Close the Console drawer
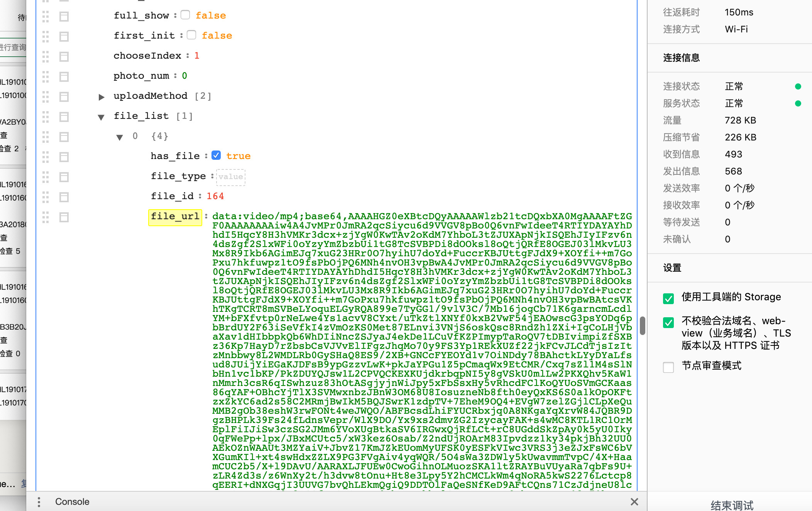The image size is (812, 511). pyautogui.click(x=634, y=502)
